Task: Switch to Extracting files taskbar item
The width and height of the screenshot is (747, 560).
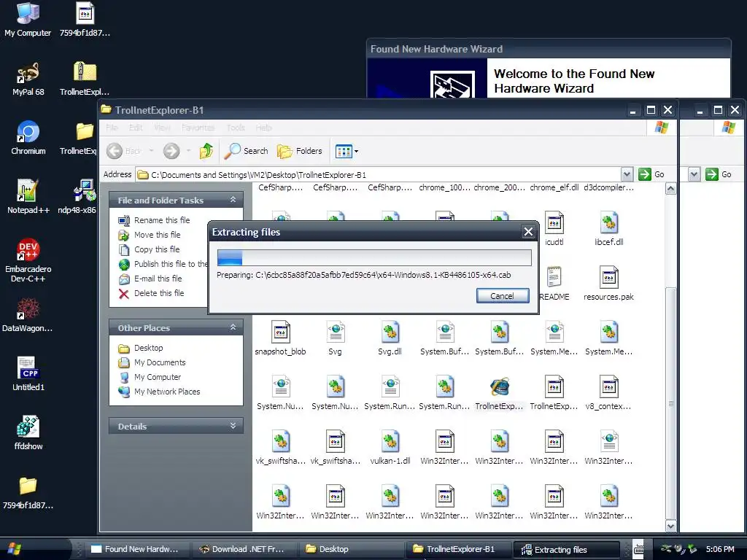Action: pos(565,550)
